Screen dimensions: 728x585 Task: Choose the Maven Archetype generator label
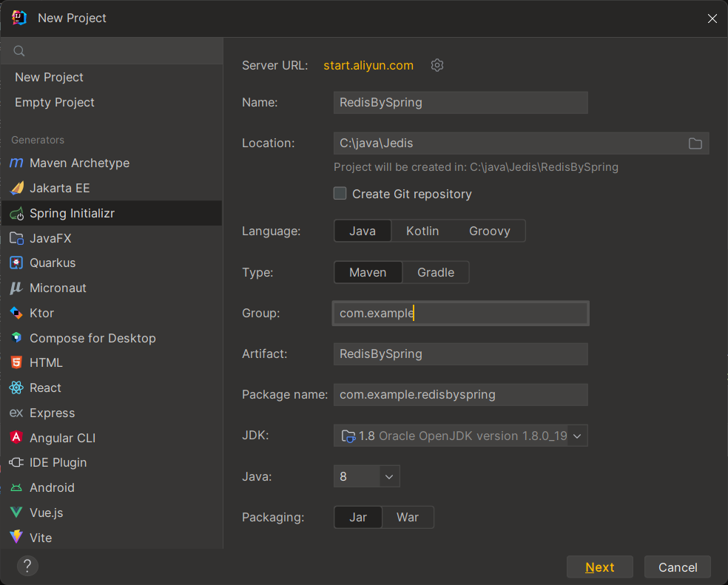[79, 163]
